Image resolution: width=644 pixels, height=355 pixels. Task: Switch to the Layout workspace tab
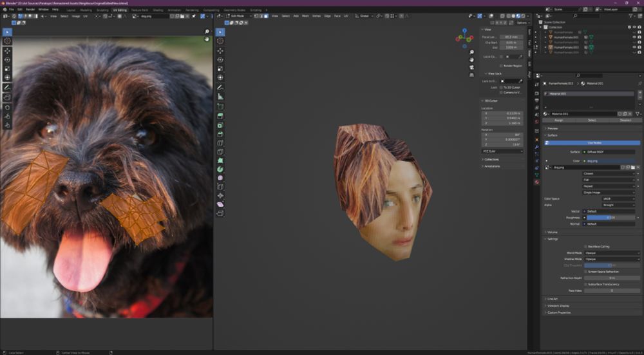[x=71, y=10]
